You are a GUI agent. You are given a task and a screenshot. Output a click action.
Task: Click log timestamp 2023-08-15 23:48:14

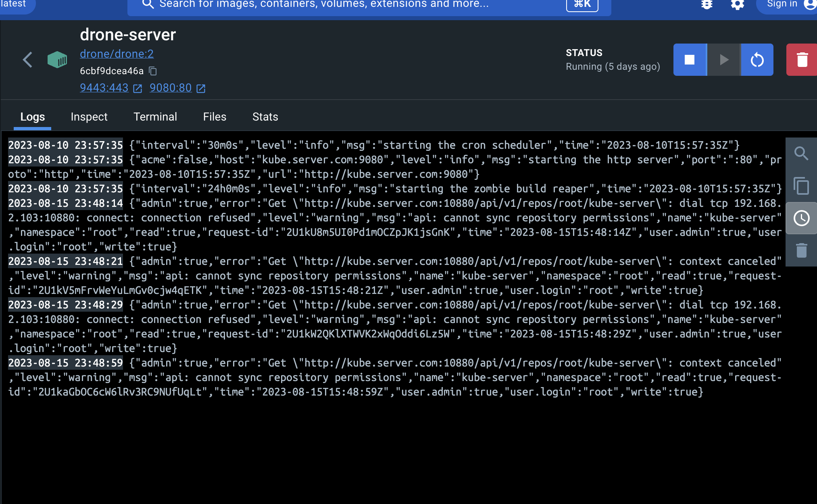coord(65,203)
